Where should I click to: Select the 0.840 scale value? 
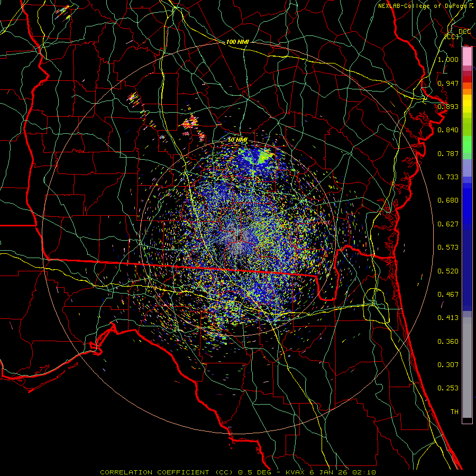pos(448,130)
